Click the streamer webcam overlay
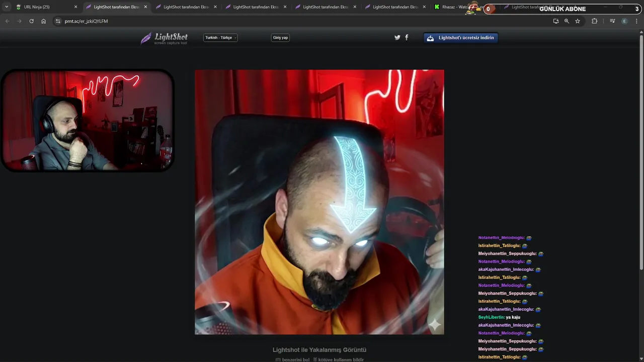The image size is (644, 362). click(x=88, y=121)
